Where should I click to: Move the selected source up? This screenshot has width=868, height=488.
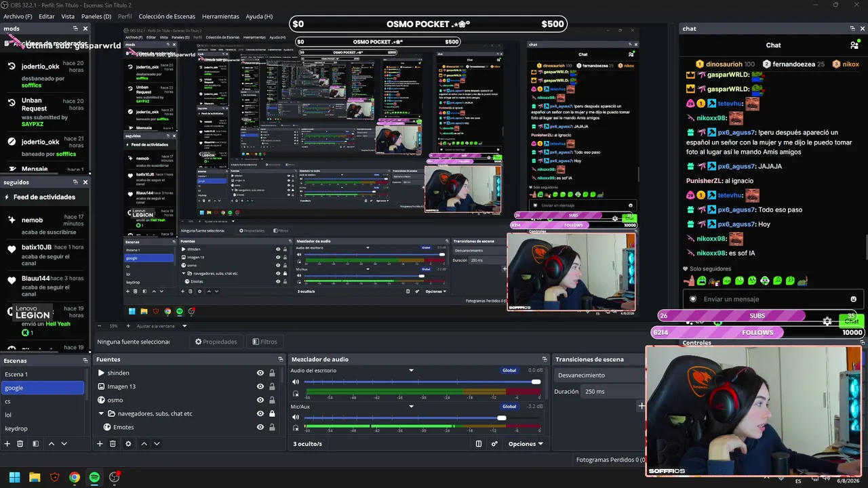pyautogui.click(x=144, y=444)
